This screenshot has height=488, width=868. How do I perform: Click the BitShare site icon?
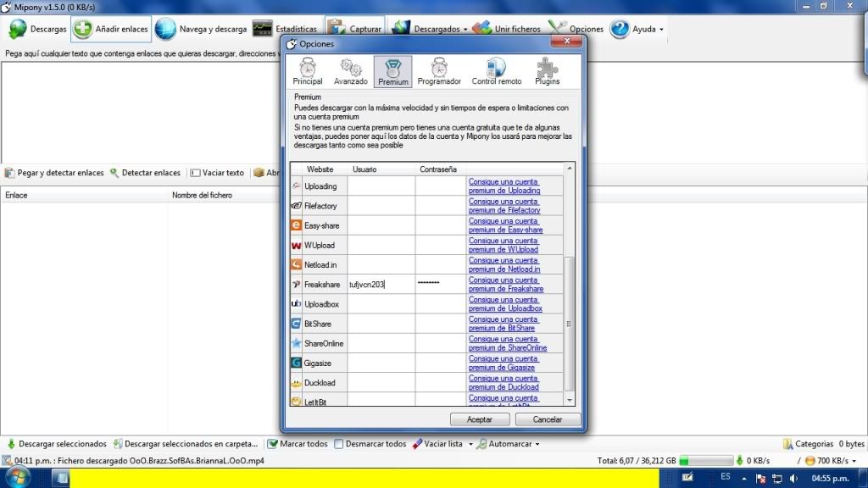[x=296, y=324]
